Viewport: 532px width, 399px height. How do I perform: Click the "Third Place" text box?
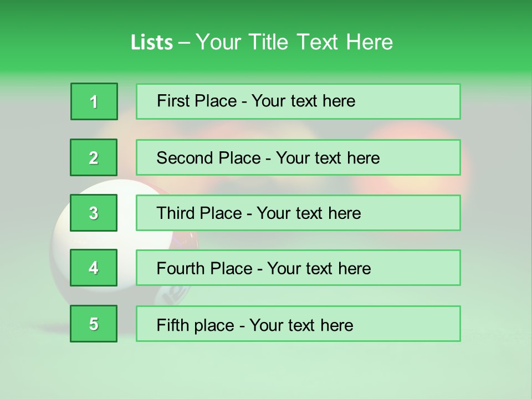298,213
